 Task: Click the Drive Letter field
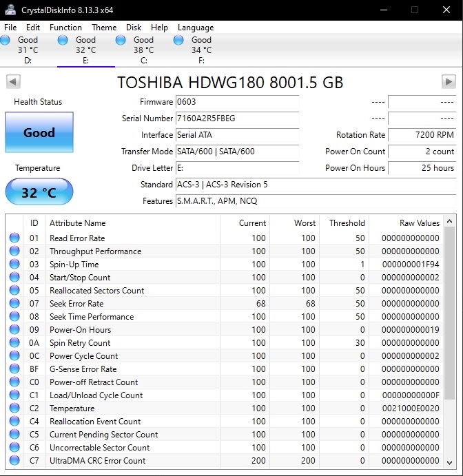(x=238, y=168)
